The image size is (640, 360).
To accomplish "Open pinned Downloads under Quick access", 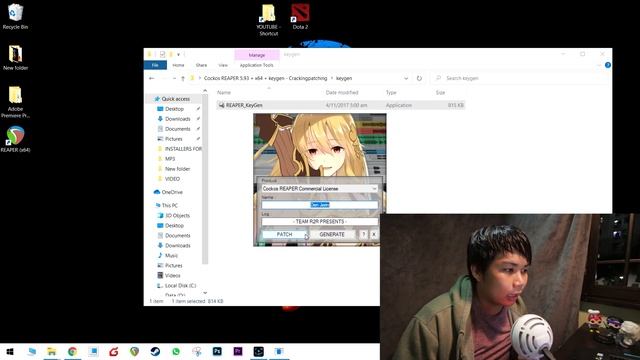I will point(178,119).
